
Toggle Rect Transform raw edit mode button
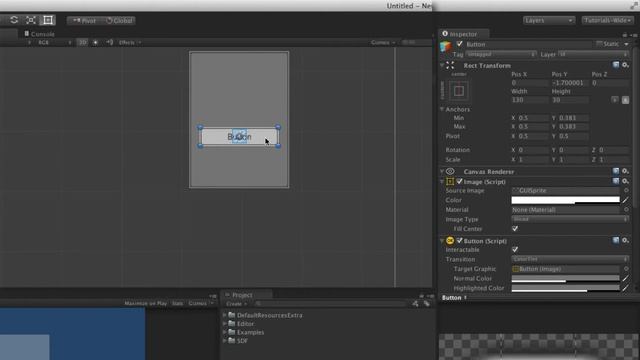point(625,100)
